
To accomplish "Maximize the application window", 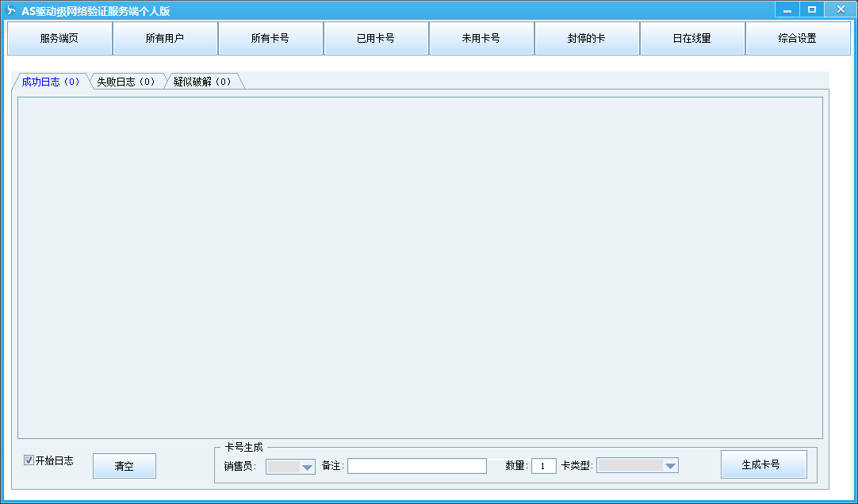I will click(811, 10).
